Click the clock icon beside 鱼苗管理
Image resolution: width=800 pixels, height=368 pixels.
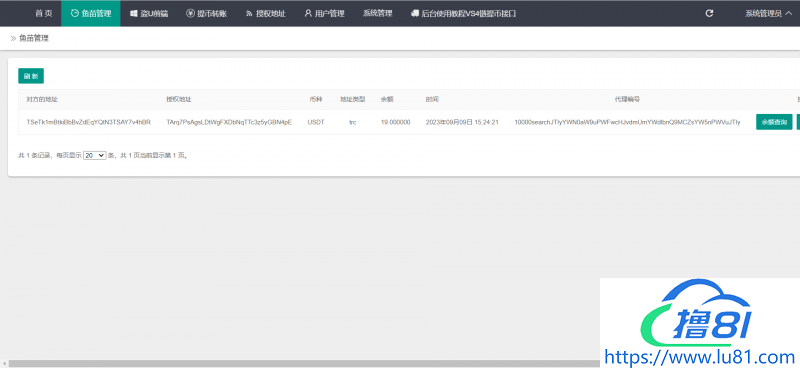click(75, 14)
